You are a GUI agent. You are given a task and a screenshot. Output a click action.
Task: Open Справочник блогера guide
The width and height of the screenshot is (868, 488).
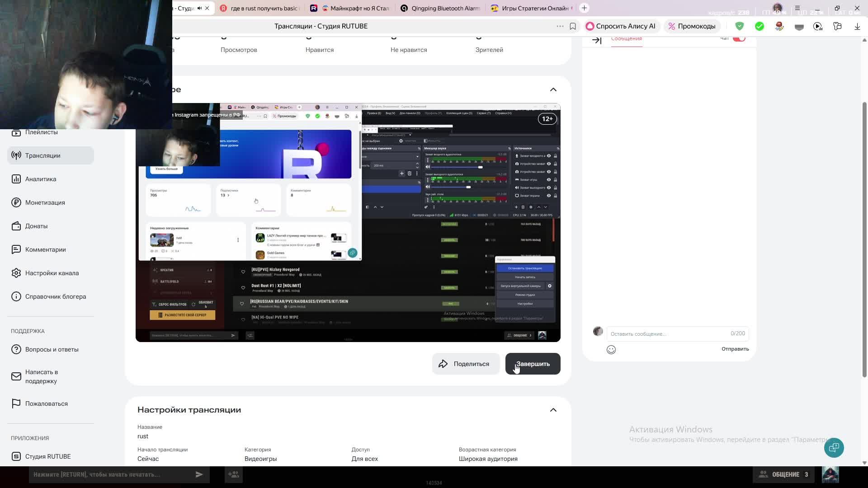[51, 296]
